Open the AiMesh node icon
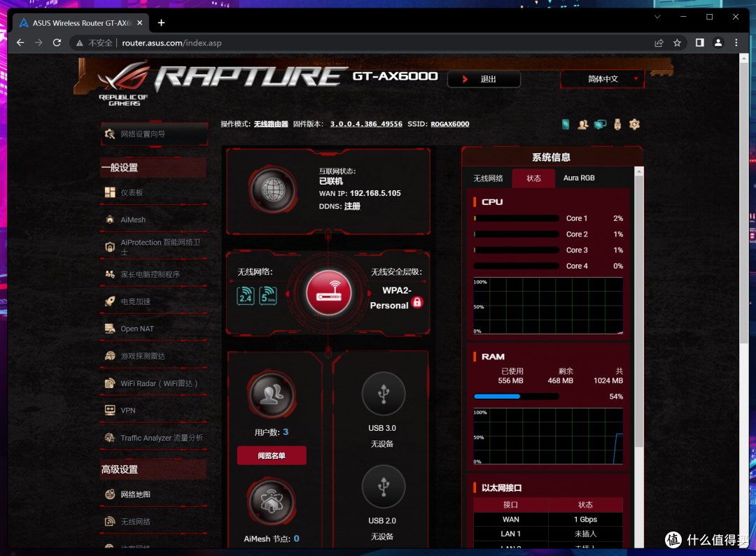756x556 pixels. coord(271,502)
